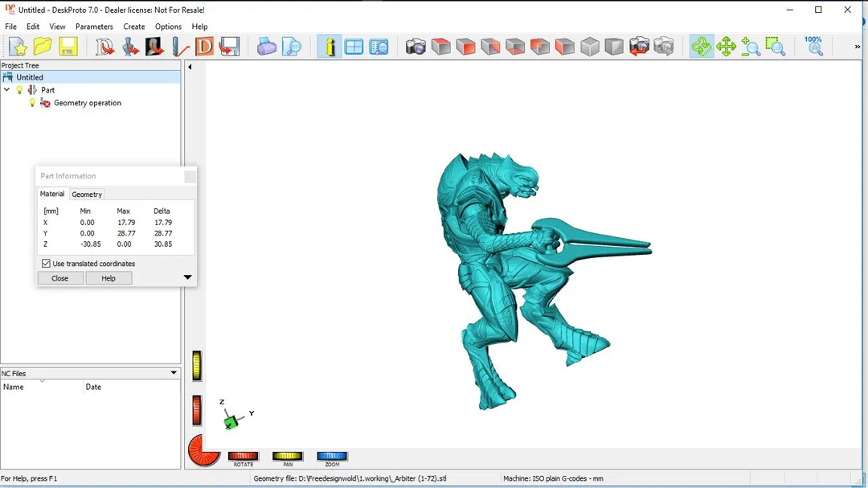The image size is (868, 488).
Task: Sort NC files by Date column
Action: tap(132, 387)
